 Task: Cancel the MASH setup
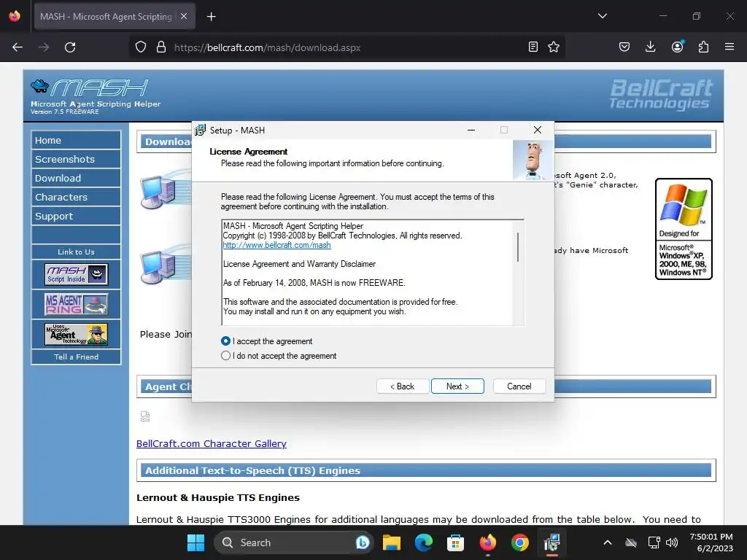click(x=519, y=386)
